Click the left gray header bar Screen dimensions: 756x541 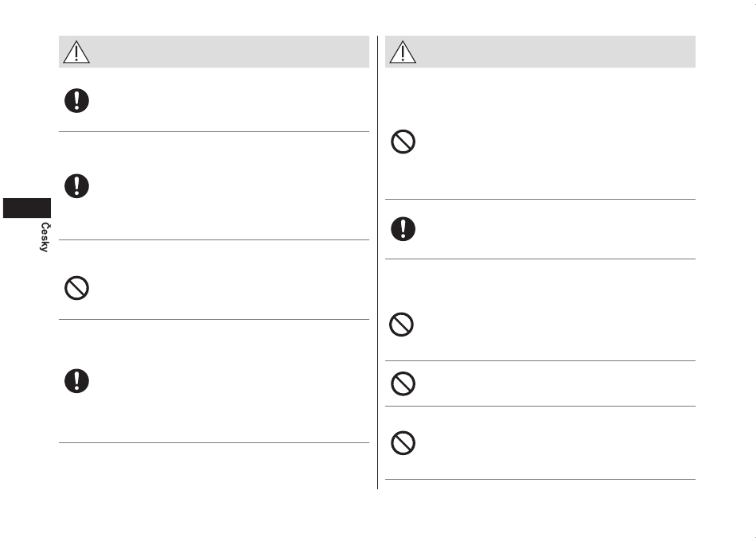click(x=214, y=52)
